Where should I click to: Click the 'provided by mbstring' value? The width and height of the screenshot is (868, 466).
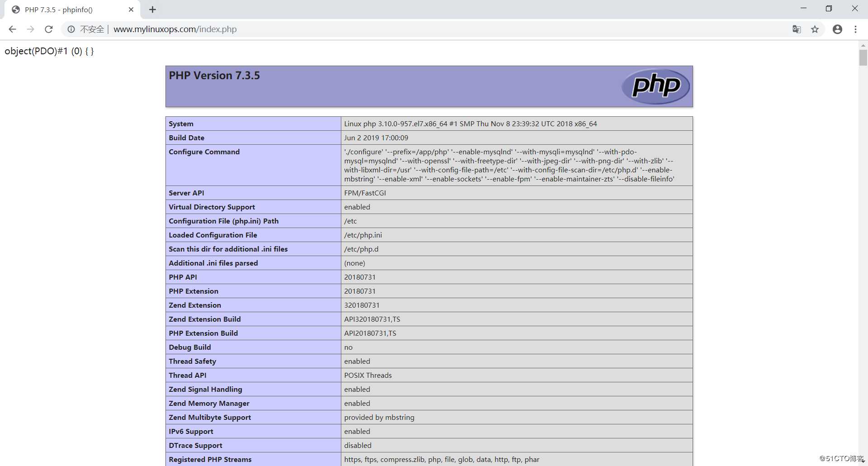tap(379, 418)
